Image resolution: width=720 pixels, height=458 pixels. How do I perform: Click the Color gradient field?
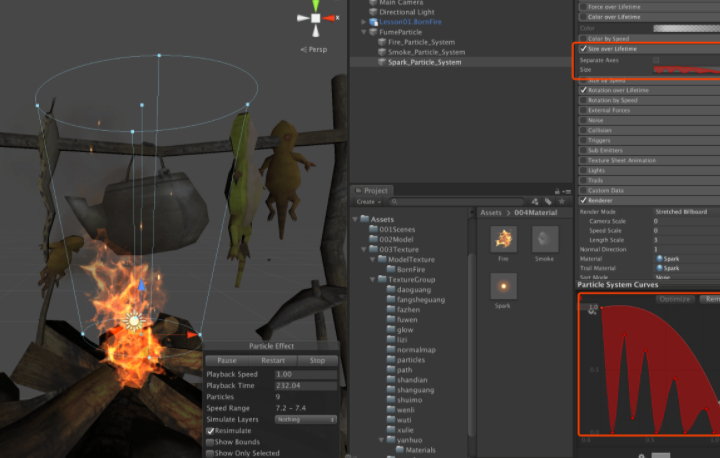(x=686, y=28)
